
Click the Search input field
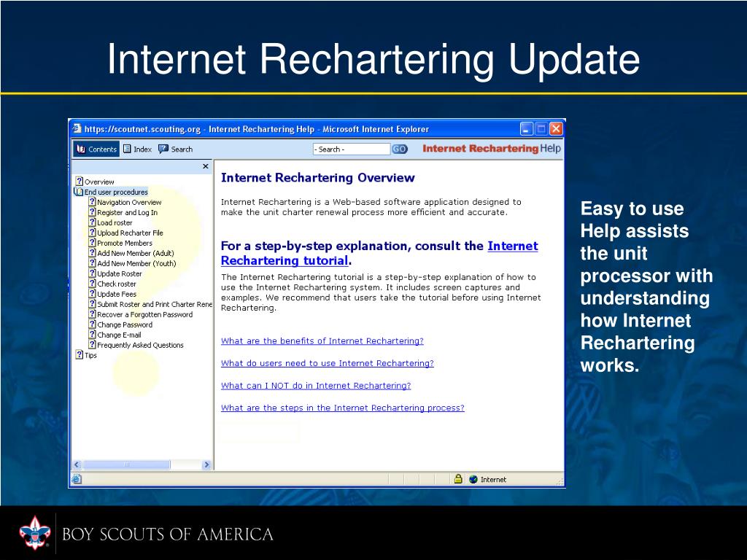coord(352,149)
